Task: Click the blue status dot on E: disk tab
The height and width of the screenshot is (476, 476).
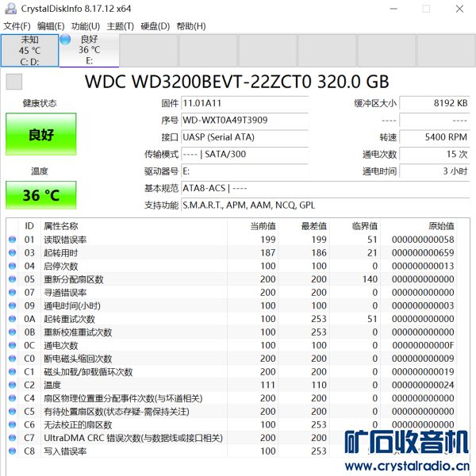Action: coord(65,40)
